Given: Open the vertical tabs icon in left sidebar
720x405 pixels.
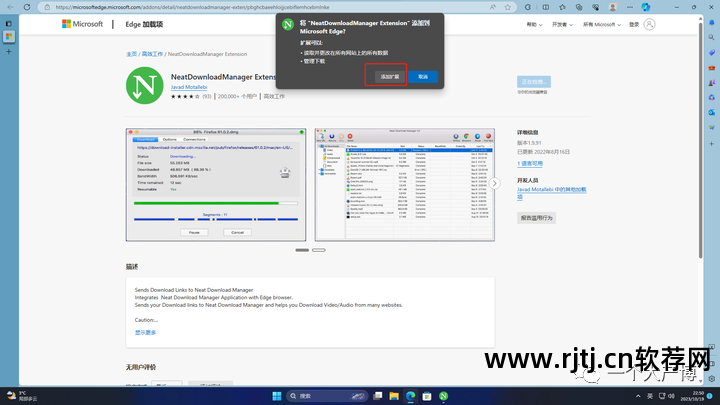Looking at the screenshot, I should pos(9,23).
